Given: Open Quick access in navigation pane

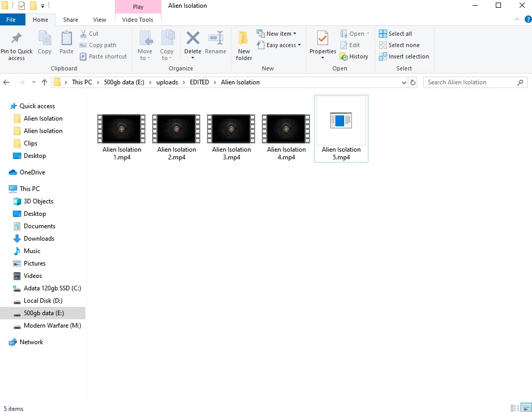Looking at the screenshot, I should click(33, 106).
